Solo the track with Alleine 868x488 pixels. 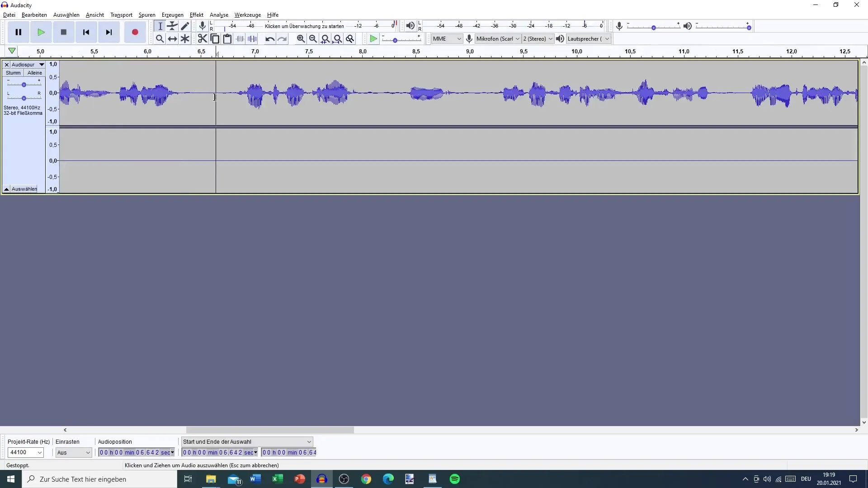tap(34, 73)
